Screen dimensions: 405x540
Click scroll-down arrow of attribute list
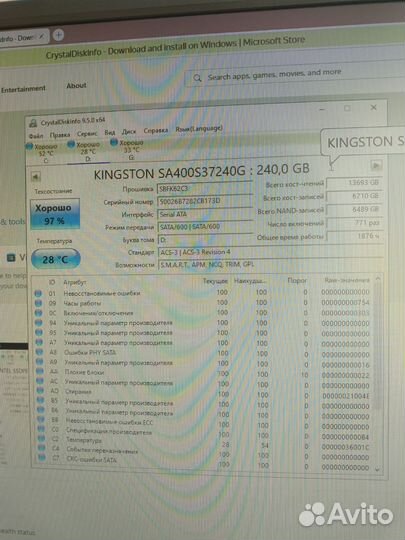tap(378, 469)
